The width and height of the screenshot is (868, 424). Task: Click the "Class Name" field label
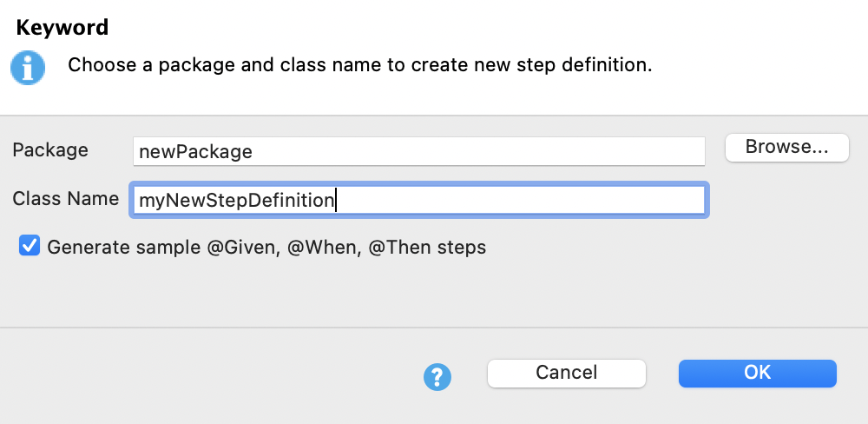66,199
